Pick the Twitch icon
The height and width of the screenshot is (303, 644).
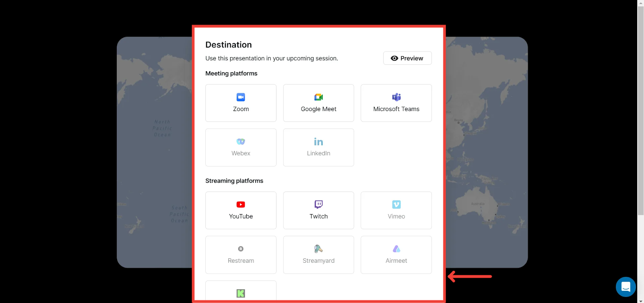[318, 204]
